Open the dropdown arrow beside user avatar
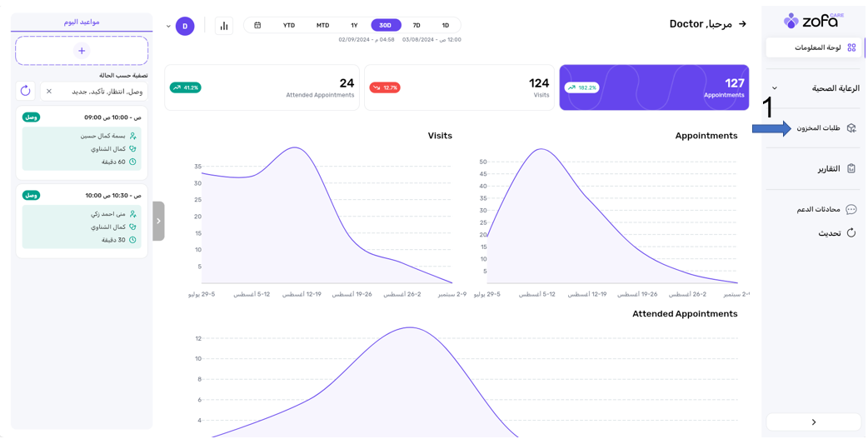Viewport: 868px width, 439px height. click(168, 26)
